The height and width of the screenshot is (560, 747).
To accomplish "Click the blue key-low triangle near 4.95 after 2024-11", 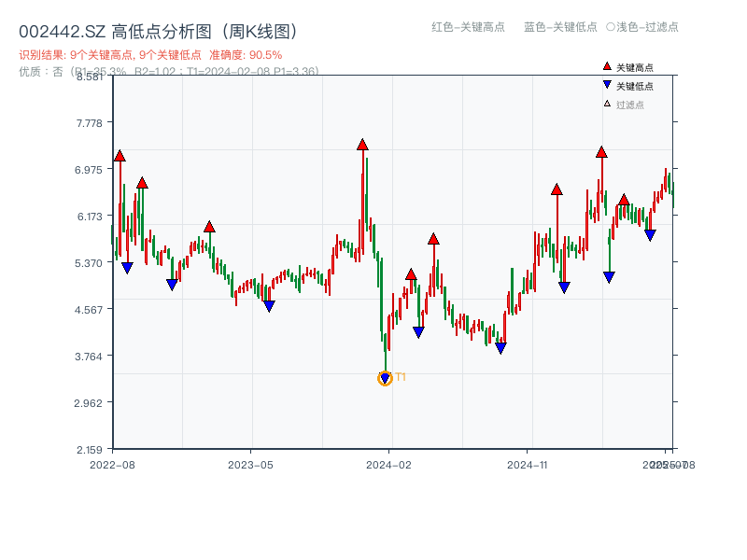I will (x=564, y=287).
